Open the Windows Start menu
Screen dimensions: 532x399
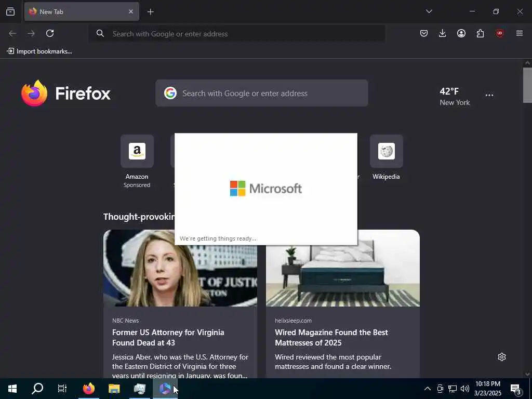point(12,389)
